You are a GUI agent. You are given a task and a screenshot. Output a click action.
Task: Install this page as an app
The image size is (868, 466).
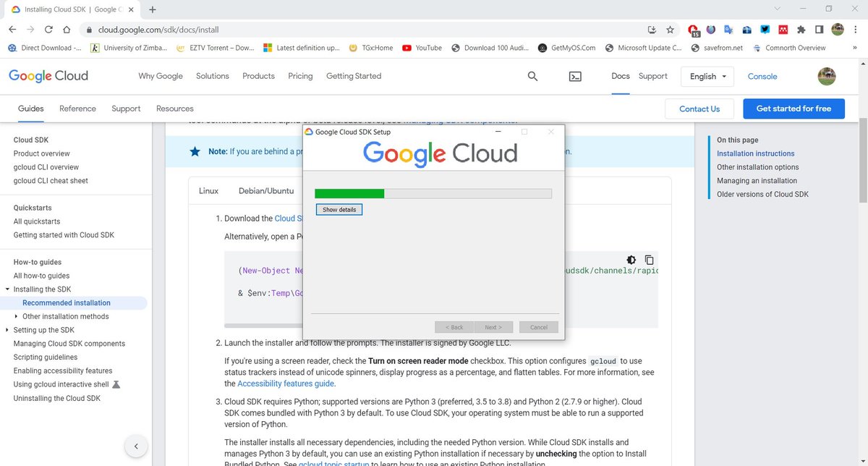652,30
